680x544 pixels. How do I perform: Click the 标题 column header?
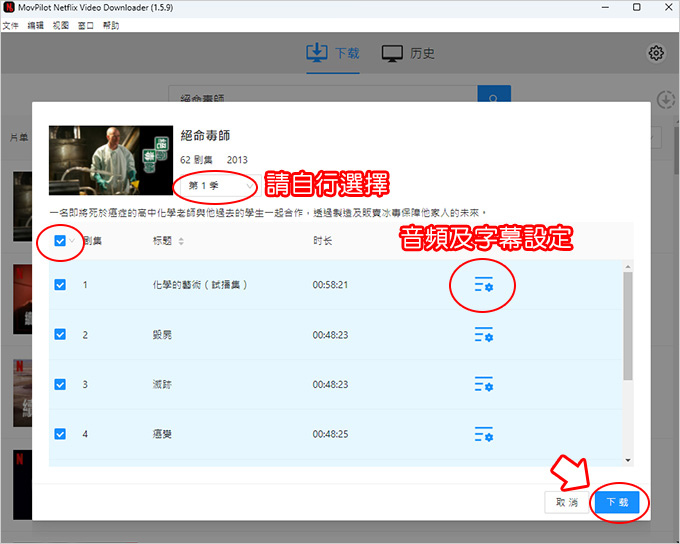coord(162,241)
